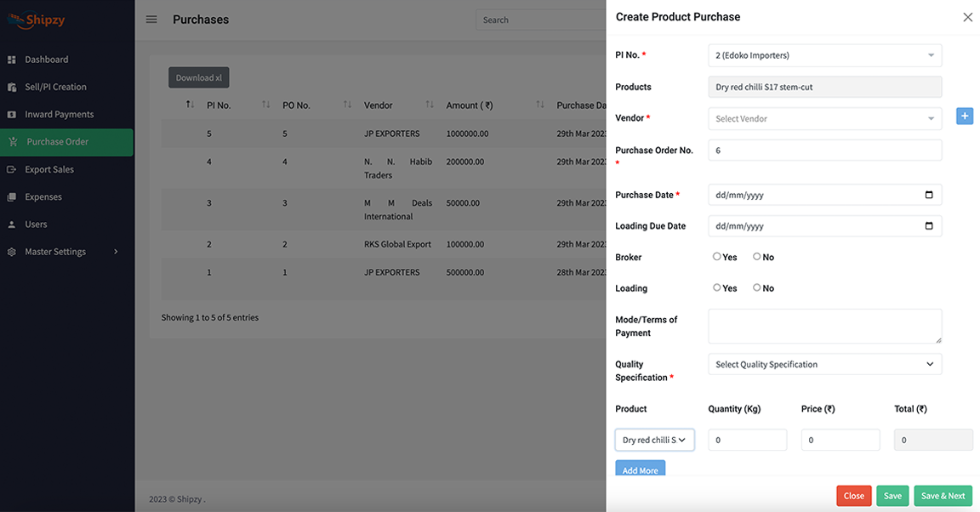The image size is (980, 512).
Task: Open the PI No. dropdown showing Edoko Importers
Action: click(824, 54)
